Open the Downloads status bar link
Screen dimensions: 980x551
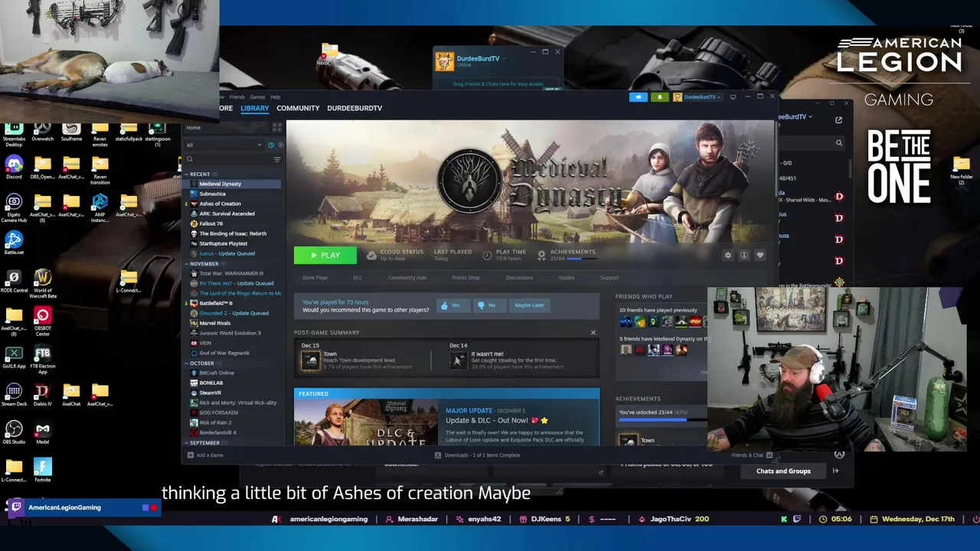477,455
